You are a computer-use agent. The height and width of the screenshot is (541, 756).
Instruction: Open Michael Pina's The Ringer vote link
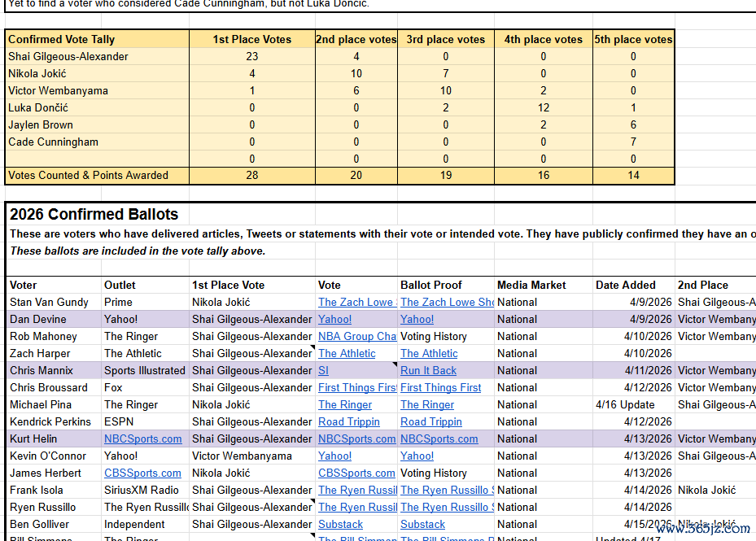click(x=345, y=404)
